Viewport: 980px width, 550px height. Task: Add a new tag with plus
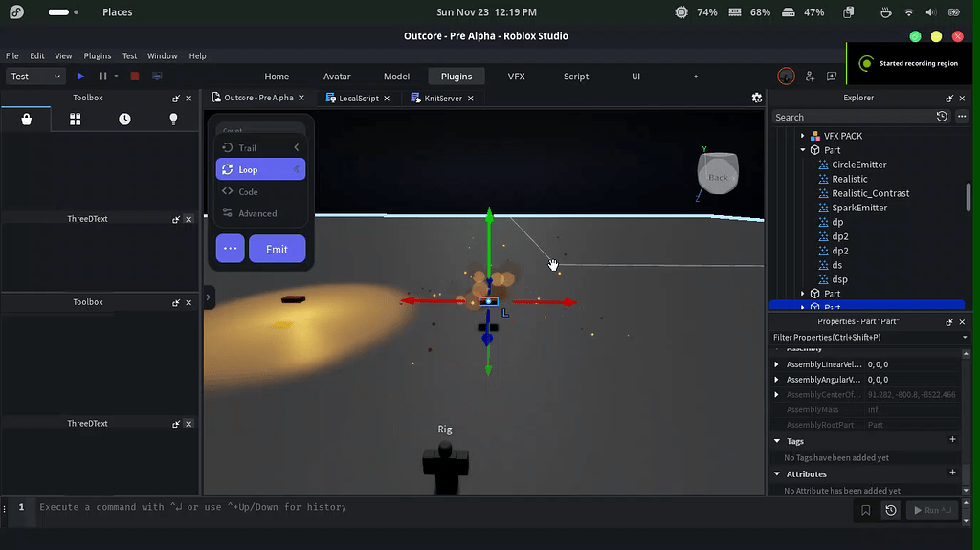952,439
